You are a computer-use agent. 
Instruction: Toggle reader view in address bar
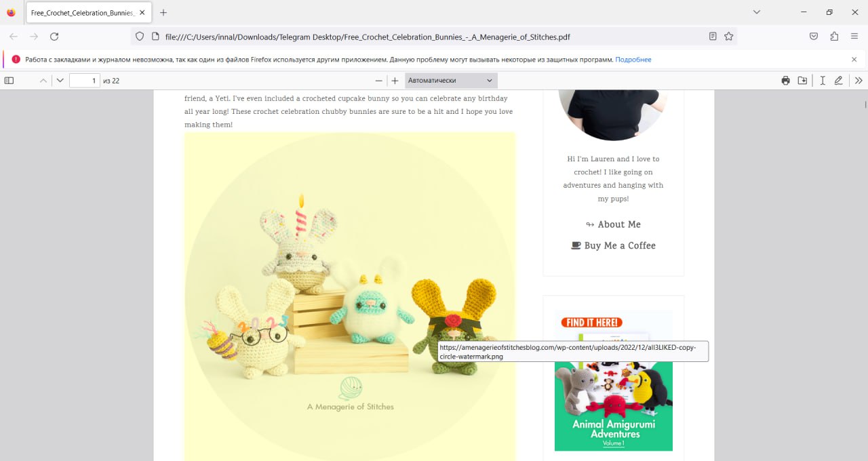[713, 37]
